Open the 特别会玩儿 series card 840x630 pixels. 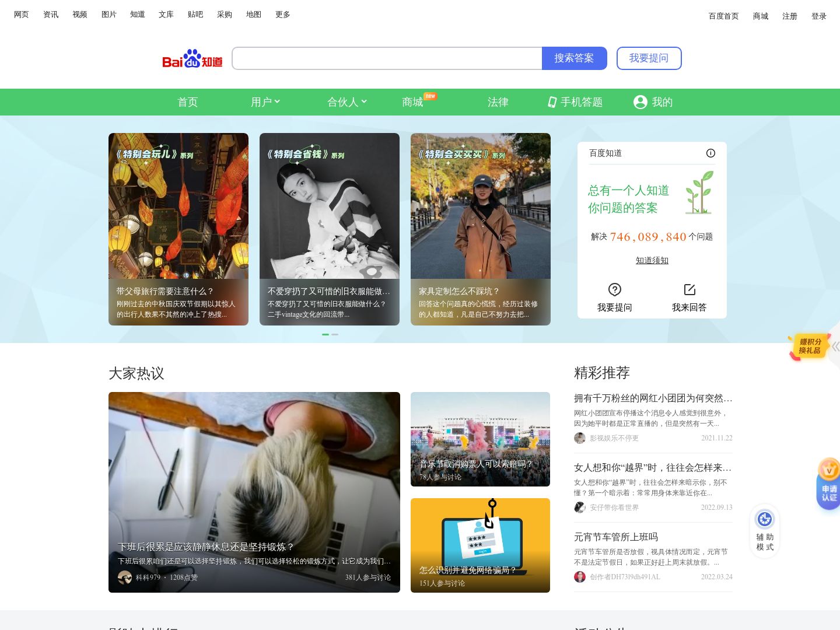click(x=178, y=229)
